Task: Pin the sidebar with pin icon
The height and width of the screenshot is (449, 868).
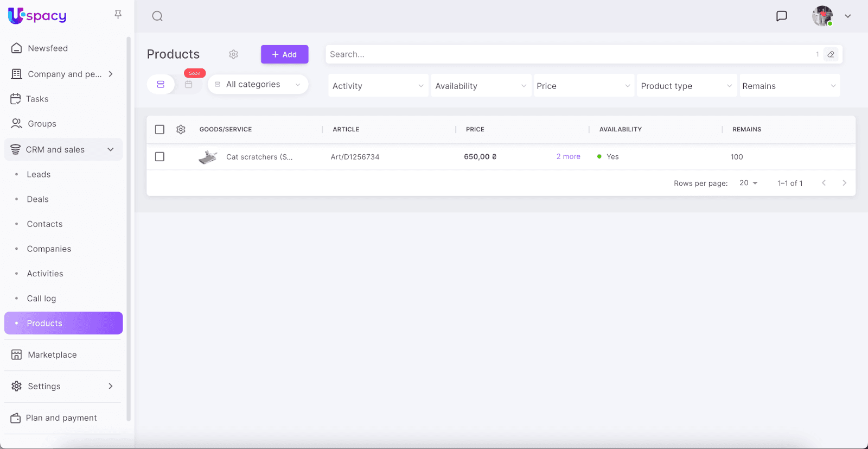Action: 118,15
